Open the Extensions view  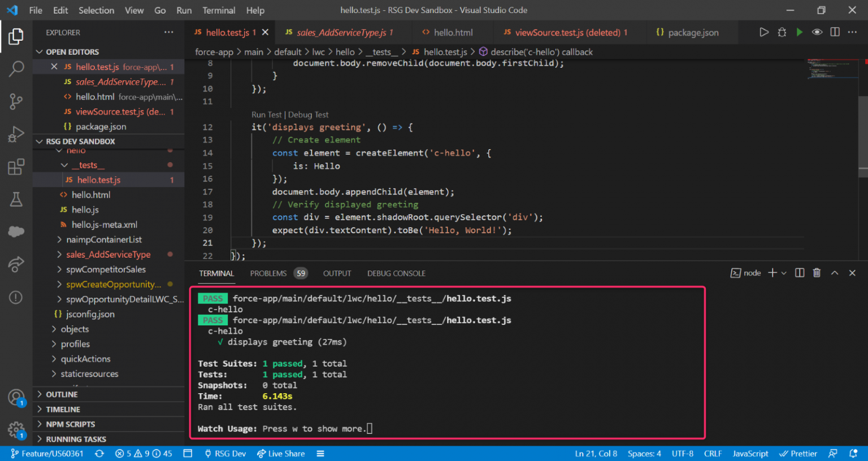(16, 167)
